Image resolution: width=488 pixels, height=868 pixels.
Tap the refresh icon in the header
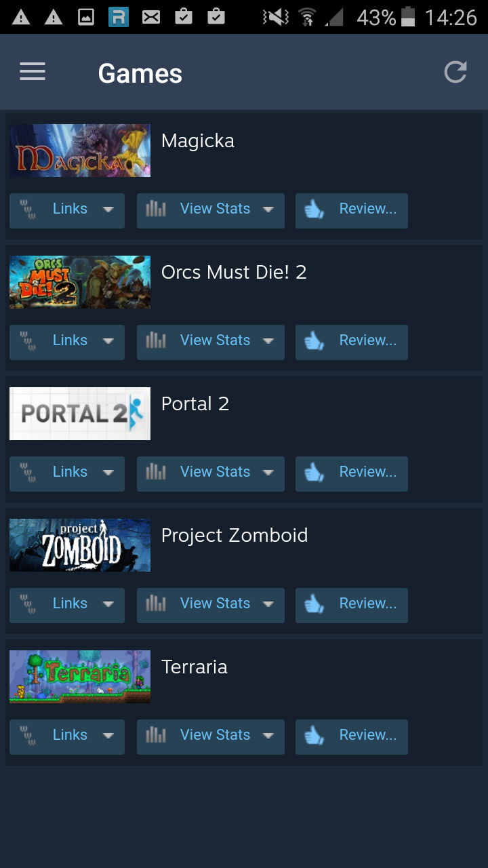click(455, 72)
